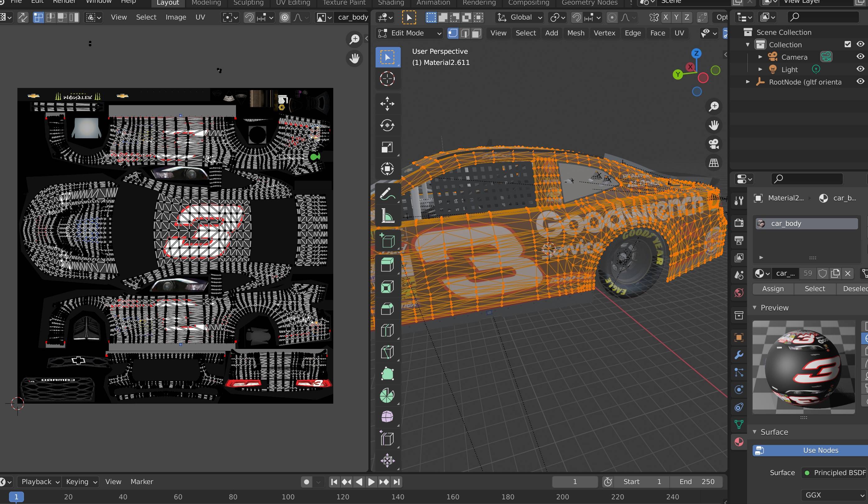The width and height of the screenshot is (868, 504).
Task: Click the UV editor pan hand icon
Action: 354,58
